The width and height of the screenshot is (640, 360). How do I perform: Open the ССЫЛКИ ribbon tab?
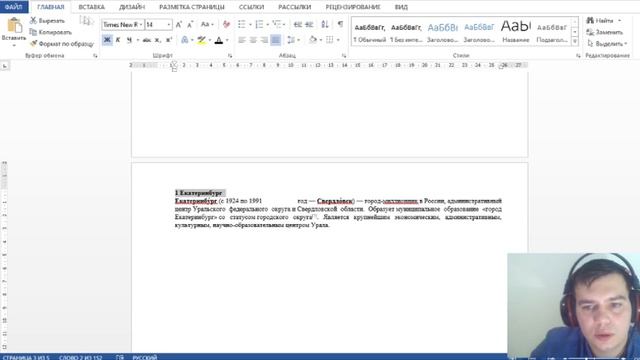pos(251,7)
